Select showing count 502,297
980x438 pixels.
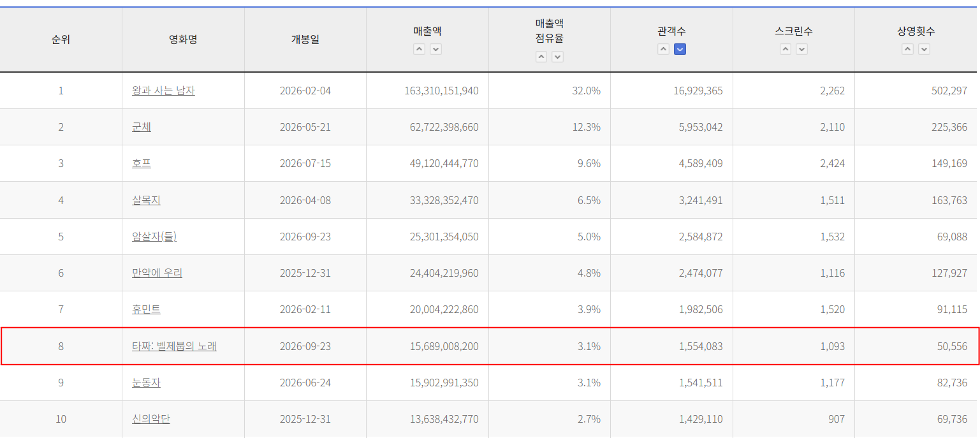(x=949, y=91)
